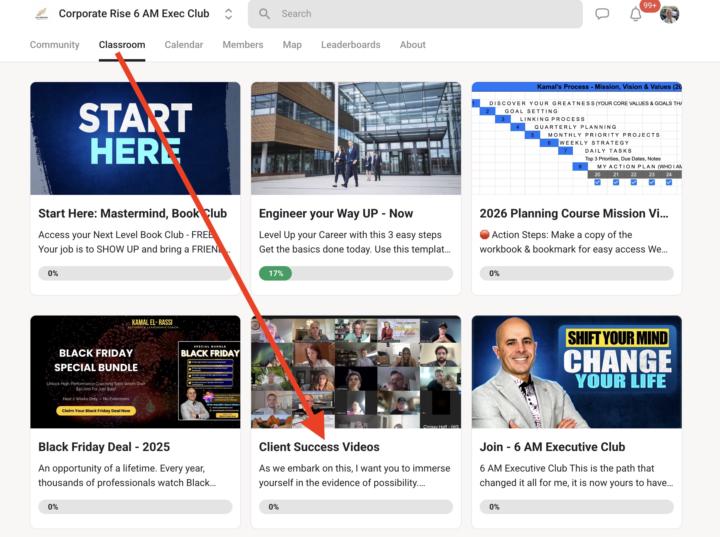
Task: Open the Leaderboards tab
Action: 350,45
